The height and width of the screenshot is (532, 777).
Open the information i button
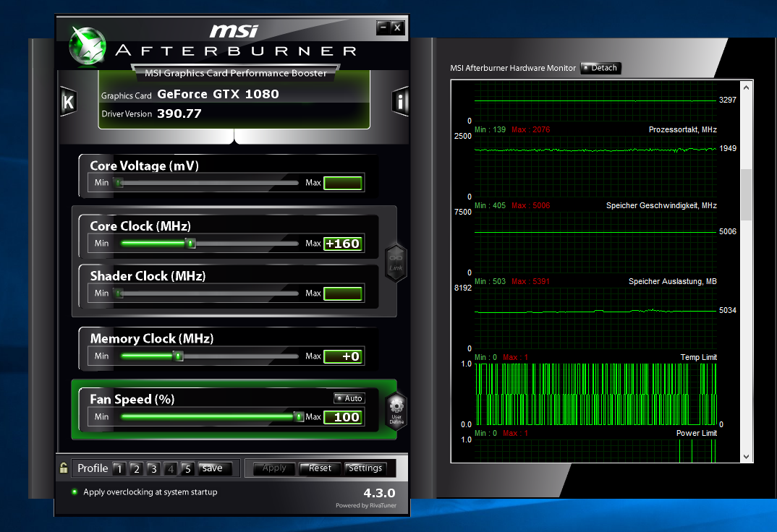[400, 102]
